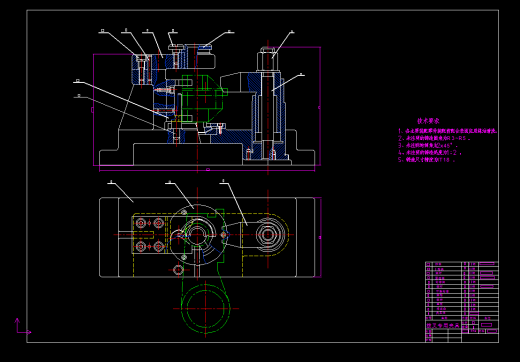Click the hex nut atop the right column

(268, 59)
